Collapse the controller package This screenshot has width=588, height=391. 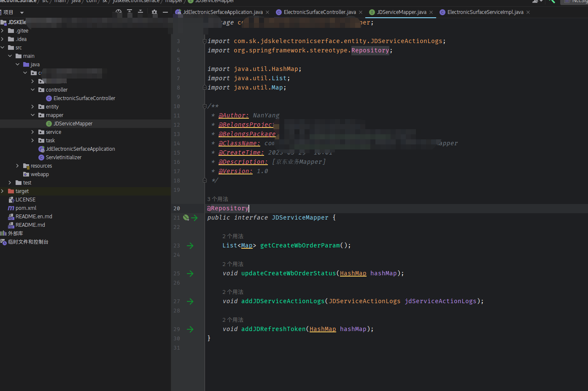coord(33,90)
